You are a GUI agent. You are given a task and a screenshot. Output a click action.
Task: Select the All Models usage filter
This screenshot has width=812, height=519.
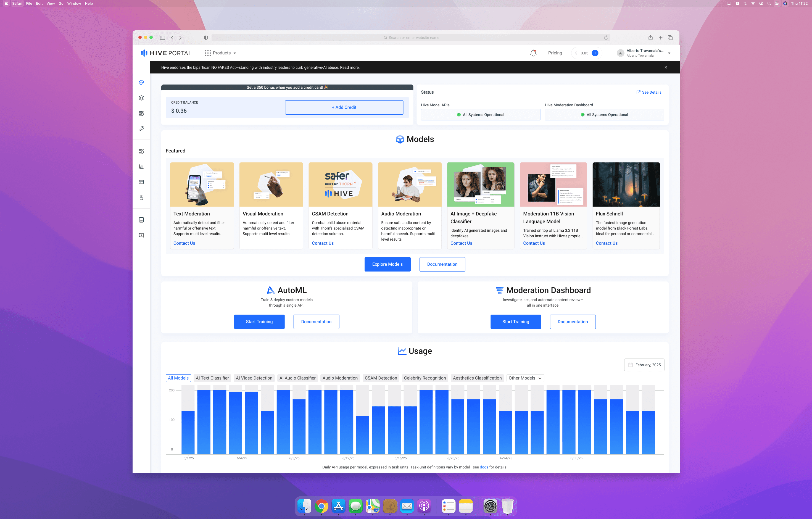coord(178,378)
